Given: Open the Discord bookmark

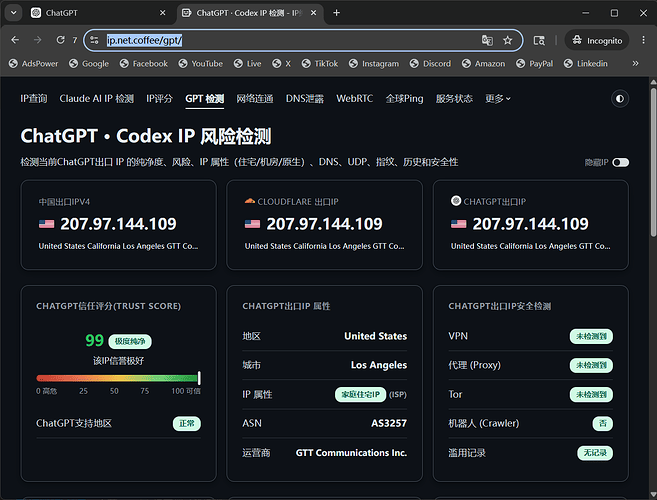Looking at the screenshot, I should (x=431, y=64).
